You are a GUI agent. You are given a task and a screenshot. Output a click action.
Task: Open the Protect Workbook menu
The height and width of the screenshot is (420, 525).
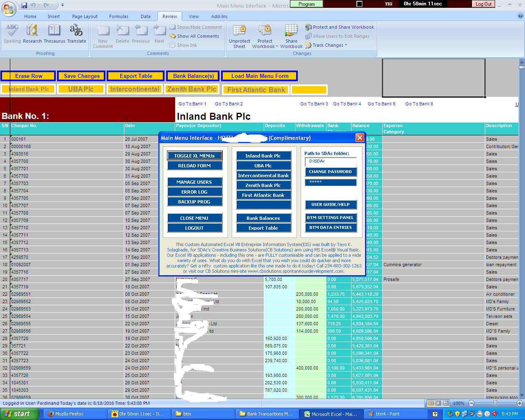click(265, 36)
